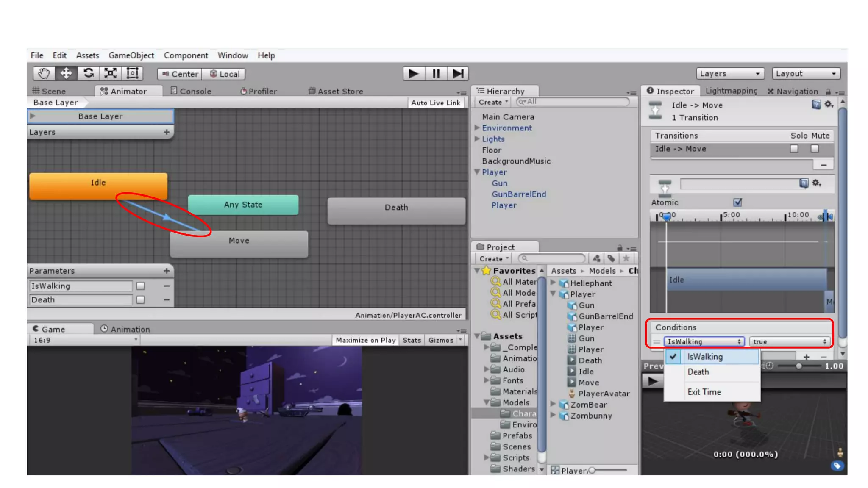This screenshot has width=868, height=488.
Task: Click the Pause button in toolbar
Action: tap(436, 73)
